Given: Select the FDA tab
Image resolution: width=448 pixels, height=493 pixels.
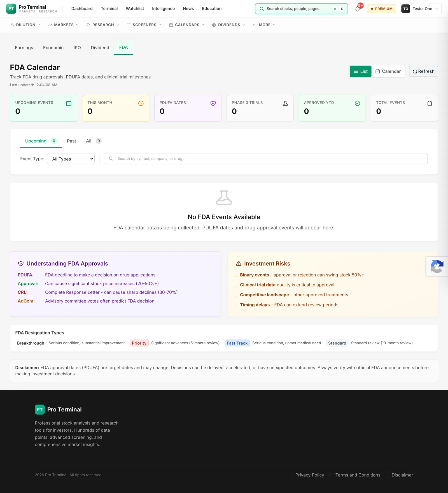Looking at the screenshot, I should coord(123,48).
